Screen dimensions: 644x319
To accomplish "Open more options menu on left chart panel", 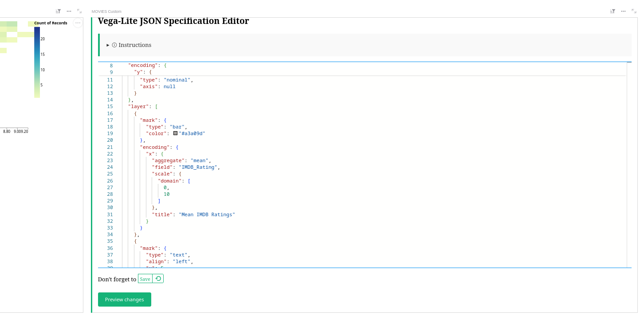I will tap(69, 11).
